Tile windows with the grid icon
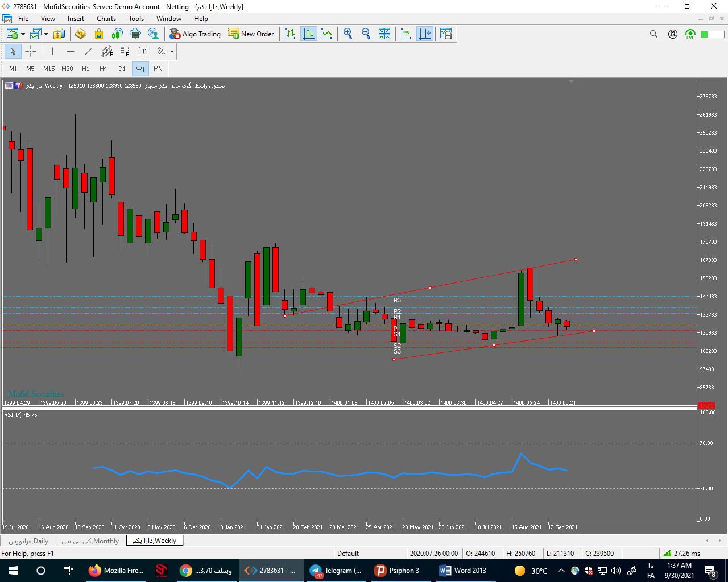728x582 pixels. [x=384, y=34]
